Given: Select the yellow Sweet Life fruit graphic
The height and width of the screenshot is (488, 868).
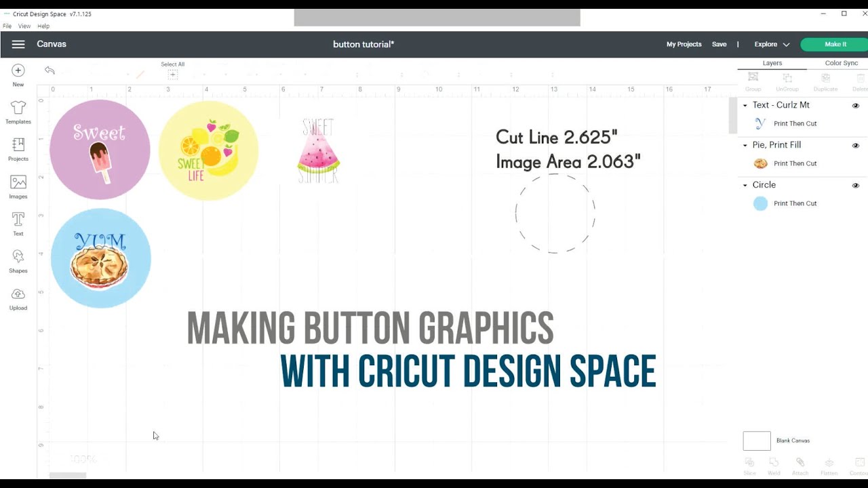Looking at the screenshot, I should click(209, 150).
